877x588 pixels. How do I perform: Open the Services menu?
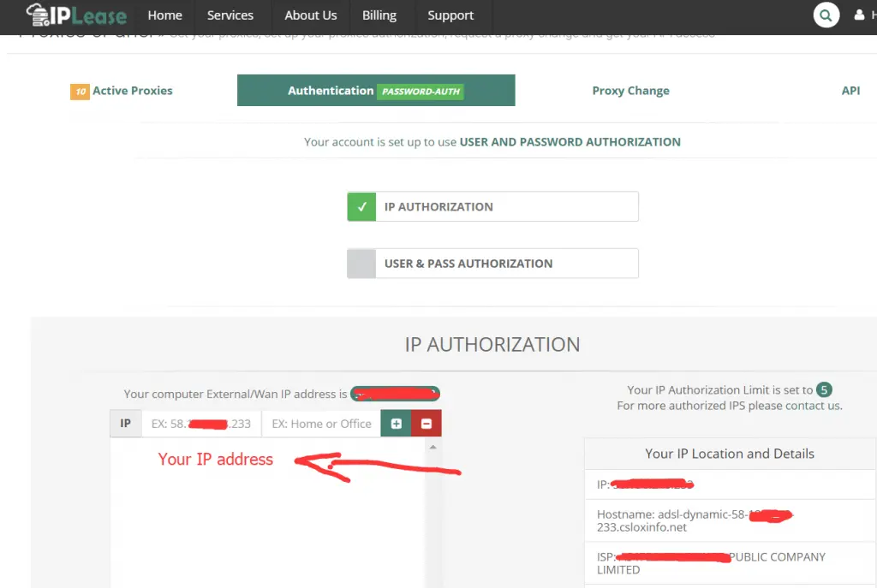pyautogui.click(x=230, y=15)
